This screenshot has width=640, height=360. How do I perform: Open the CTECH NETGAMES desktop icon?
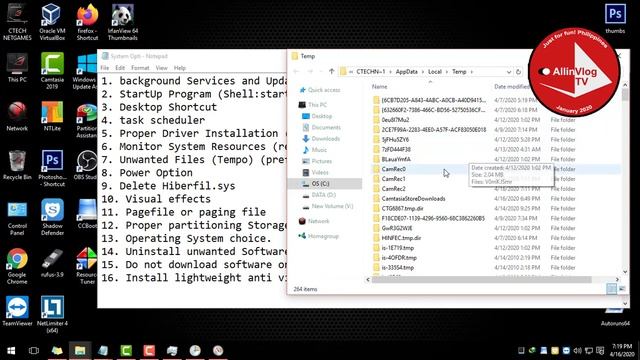tap(17, 22)
